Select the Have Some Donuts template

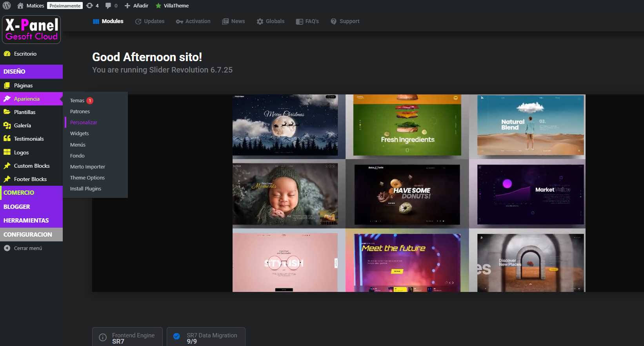[407, 194]
